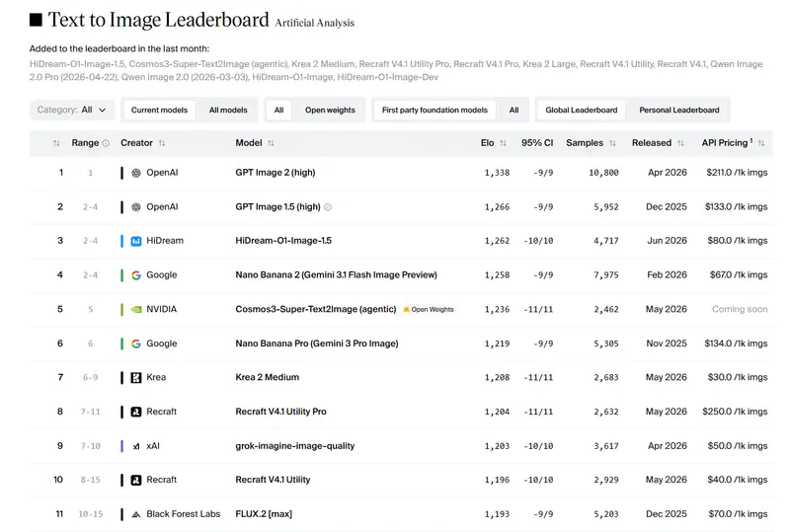This screenshot has height=532, width=790.
Task: Click Black Forest Labs creator name
Action: pos(184,514)
